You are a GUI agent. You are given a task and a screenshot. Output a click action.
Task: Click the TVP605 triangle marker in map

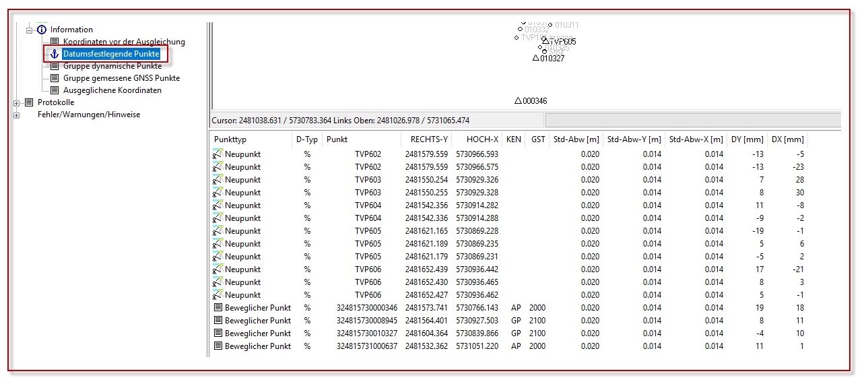tap(545, 41)
